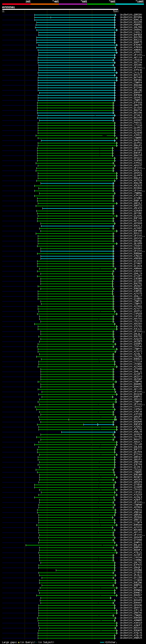
Task: Select UniRef100_B9HP75 label
Action: pyautogui.click(x=131, y=42)
